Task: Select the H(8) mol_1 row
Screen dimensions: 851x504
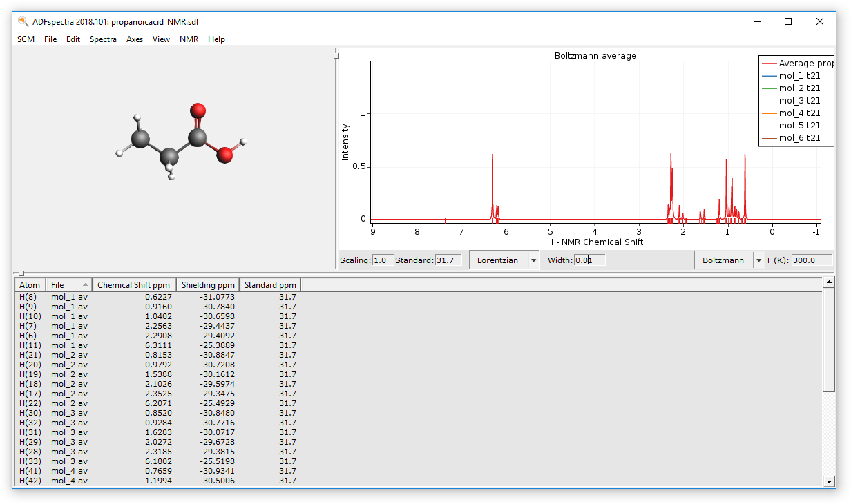Action: (x=419, y=297)
